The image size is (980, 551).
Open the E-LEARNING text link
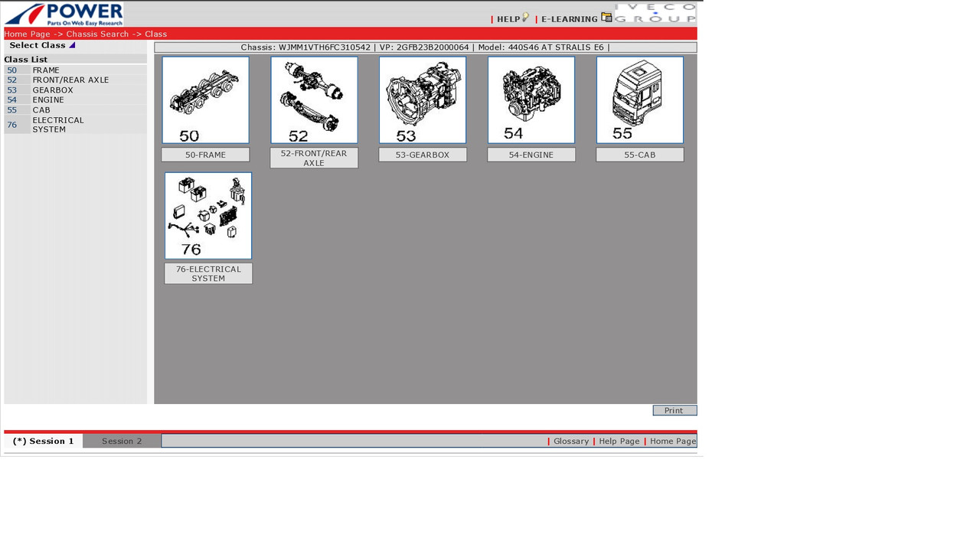[570, 19]
